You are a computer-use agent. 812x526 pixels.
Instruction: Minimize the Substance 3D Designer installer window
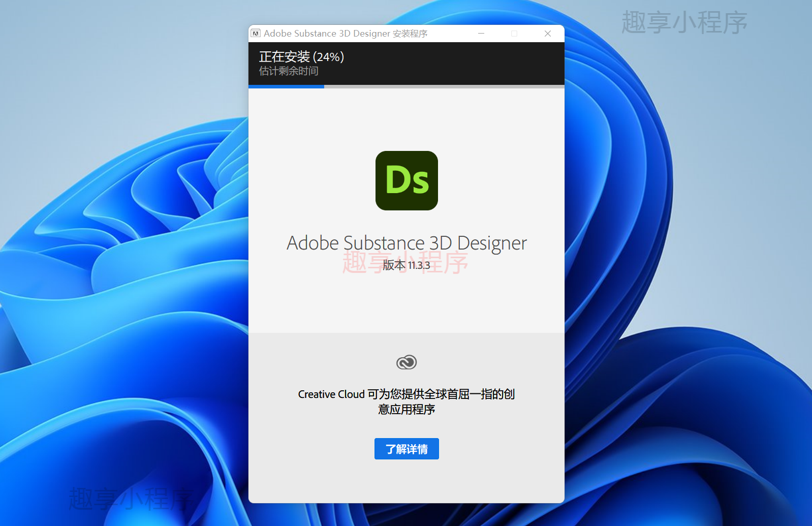[481, 34]
